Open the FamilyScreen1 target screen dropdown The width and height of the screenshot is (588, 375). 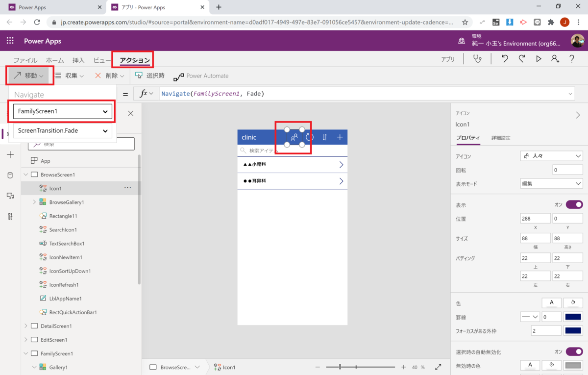[62, 111]
